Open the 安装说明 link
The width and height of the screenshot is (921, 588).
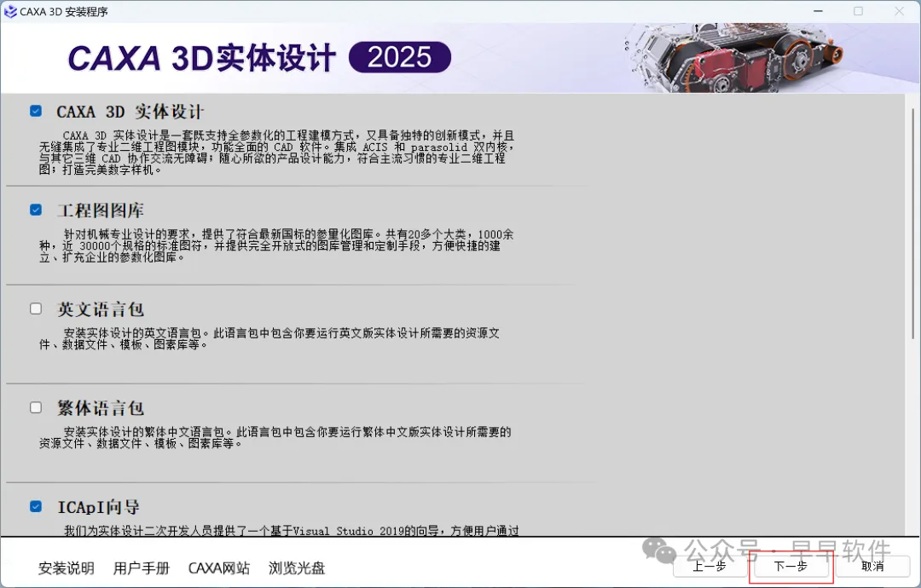67,568
